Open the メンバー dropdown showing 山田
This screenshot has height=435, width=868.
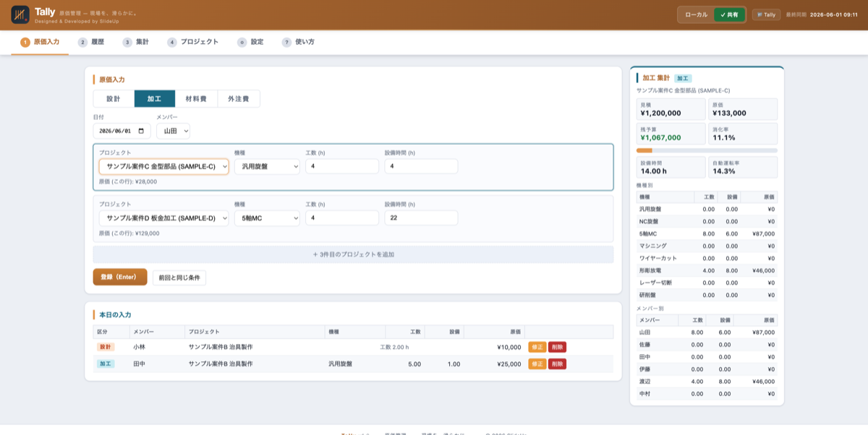click(174, 131)
